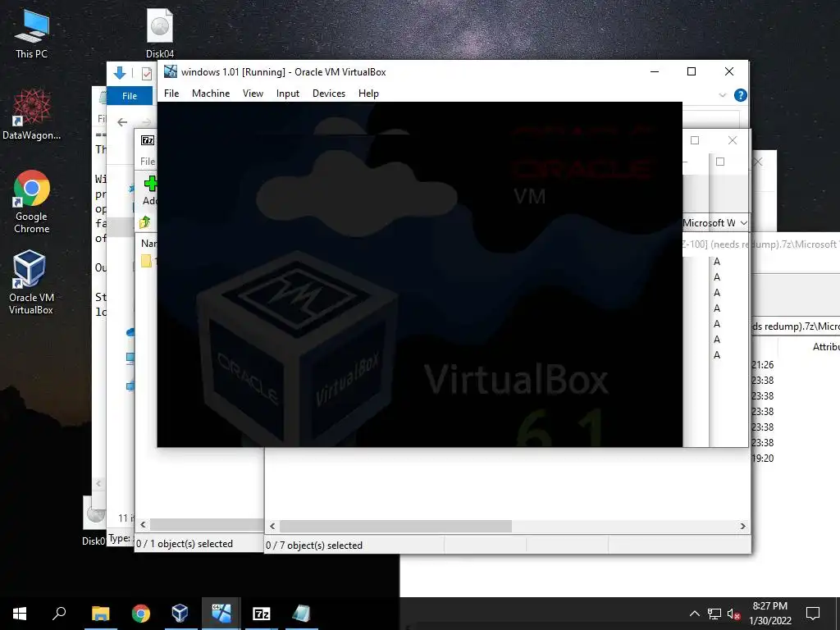This screenshot has height=630, width=840.
Task: Open the Devices menu
Action: coord(329,94)
